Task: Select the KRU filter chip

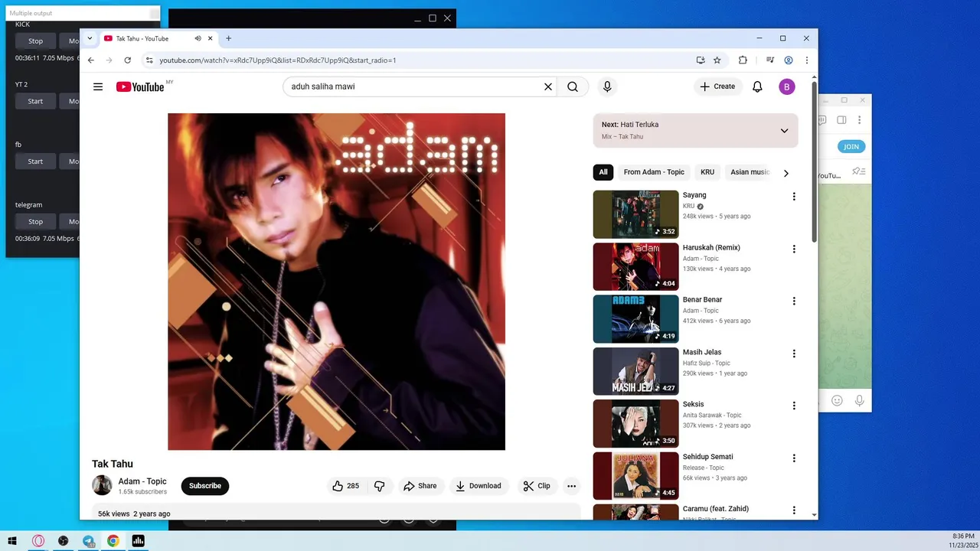Action: [x=707, y=172]
